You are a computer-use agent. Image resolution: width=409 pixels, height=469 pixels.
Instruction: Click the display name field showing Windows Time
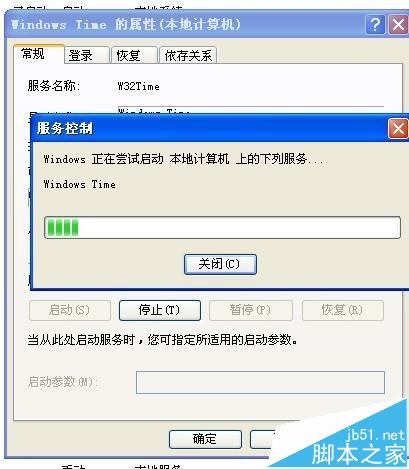point(251,111)
